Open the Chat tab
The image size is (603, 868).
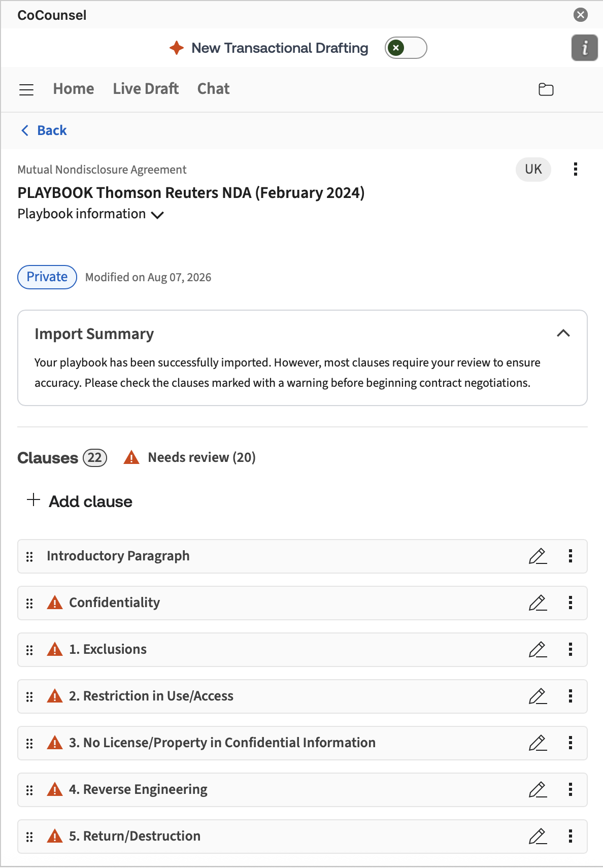click(x=213, y=89)
